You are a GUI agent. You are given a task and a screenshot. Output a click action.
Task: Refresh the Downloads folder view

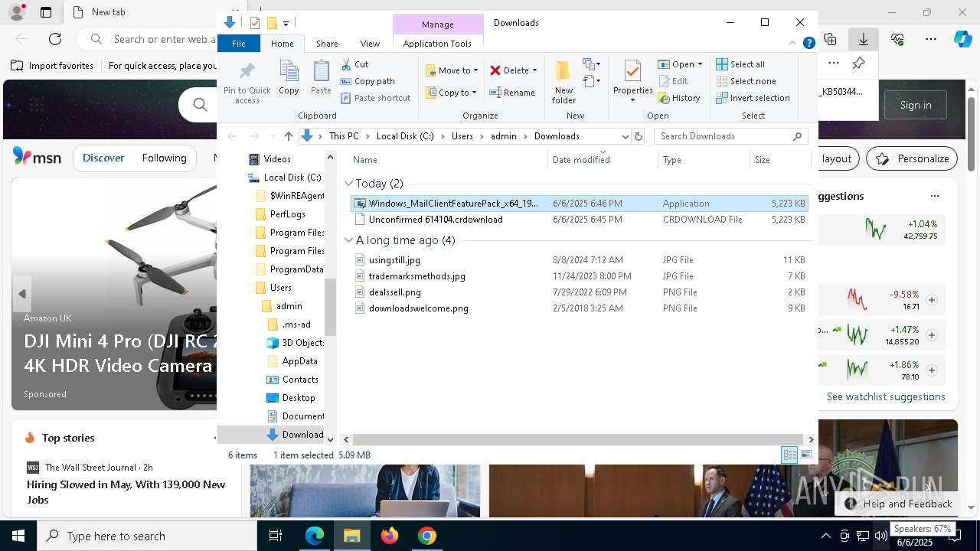pos(639,136)
